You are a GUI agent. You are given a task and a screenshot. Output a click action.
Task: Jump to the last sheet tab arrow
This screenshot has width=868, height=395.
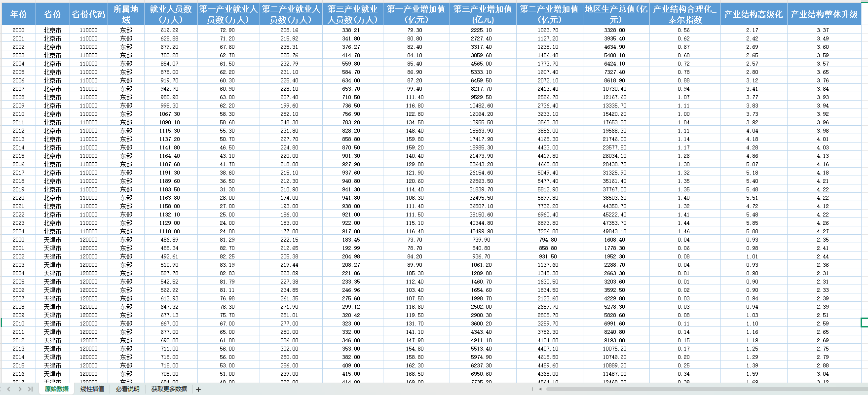point(31,389)
